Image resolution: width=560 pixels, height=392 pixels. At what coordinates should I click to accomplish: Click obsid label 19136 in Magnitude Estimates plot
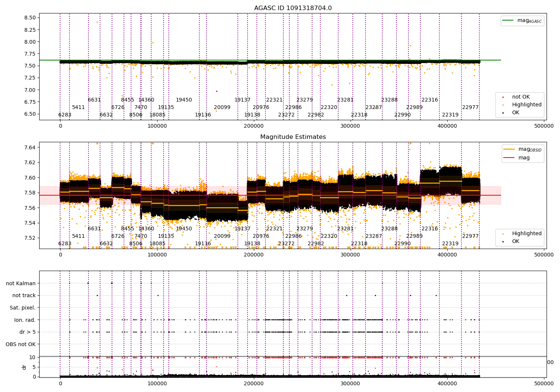pyautogui.click(x=203, y=244)
